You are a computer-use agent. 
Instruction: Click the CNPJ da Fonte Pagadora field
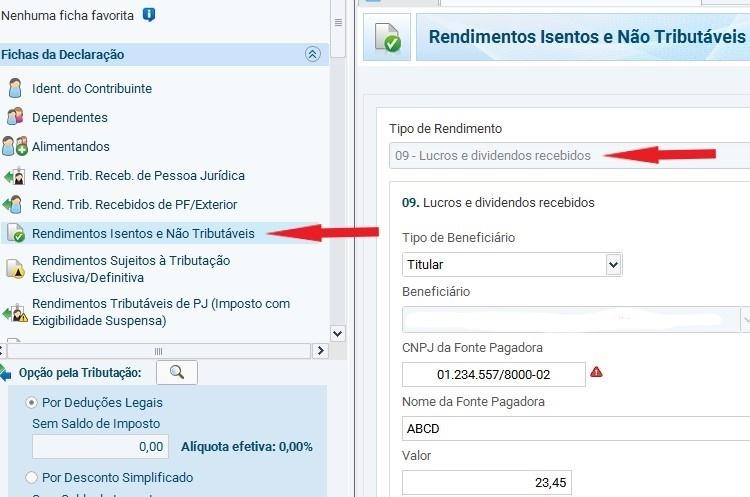coord(494,375)
